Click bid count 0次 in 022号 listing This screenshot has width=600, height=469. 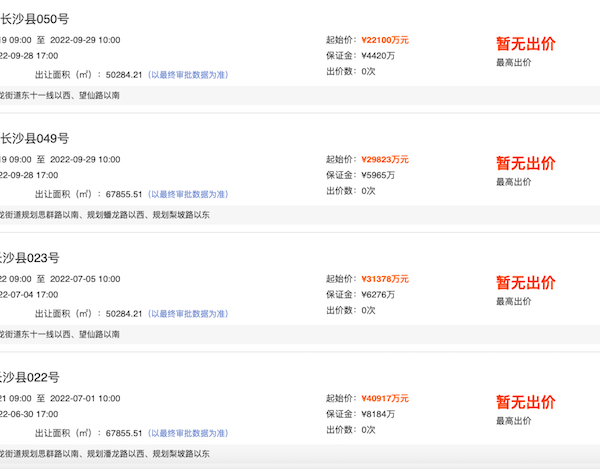click(368, 430)
